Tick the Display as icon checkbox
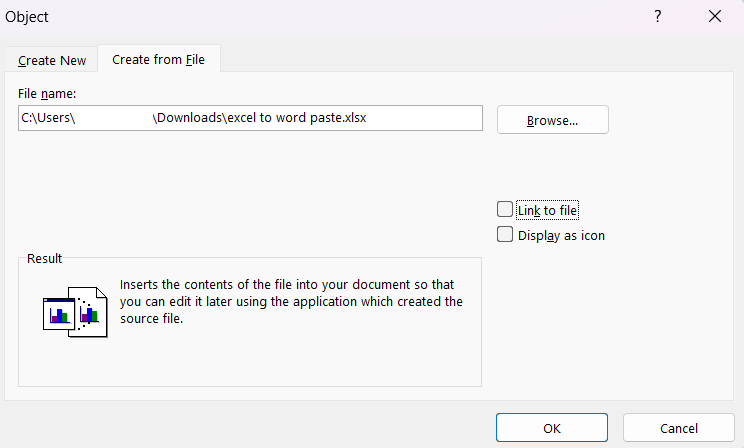Viewport: 744px width, 448px height. pyautogui.click(x=505, y=234)
